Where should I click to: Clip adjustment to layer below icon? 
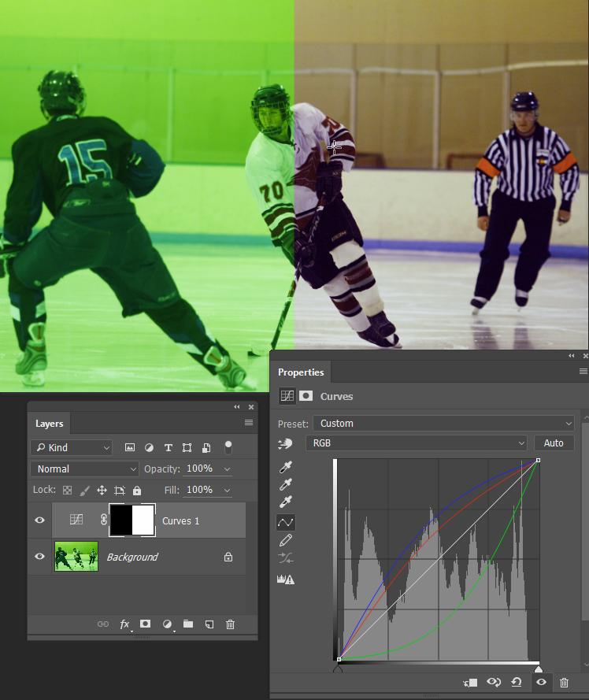[471, 683]
